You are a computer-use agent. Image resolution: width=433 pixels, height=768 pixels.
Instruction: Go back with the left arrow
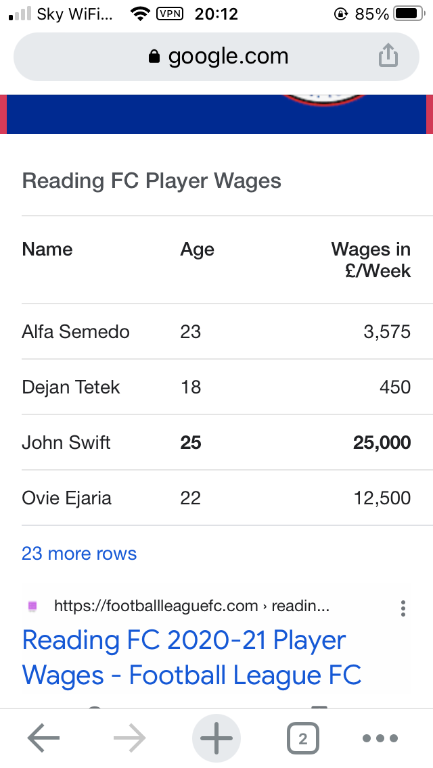[44, 737]
